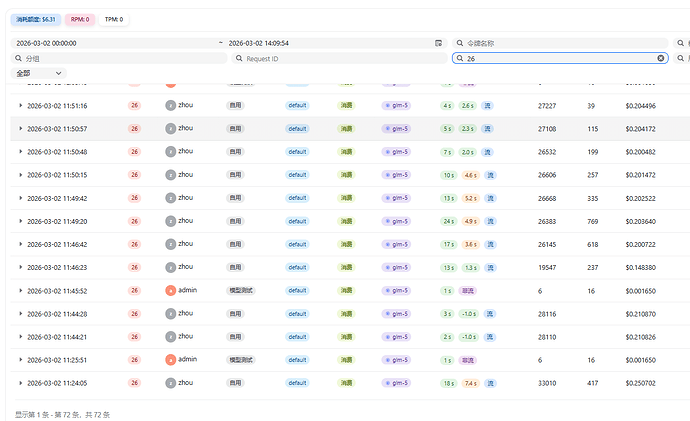Open the 全部 log type dropdown
This screenshot has height=421, width=690.
[x=38, y=73]
